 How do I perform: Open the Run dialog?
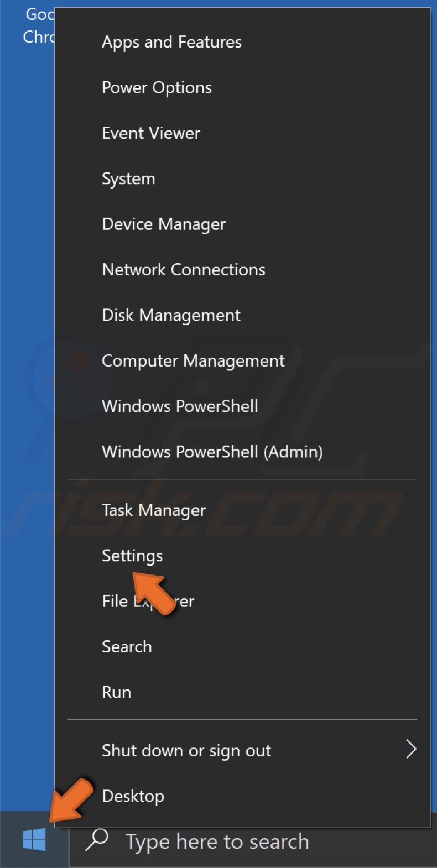(x=116, y=692)
